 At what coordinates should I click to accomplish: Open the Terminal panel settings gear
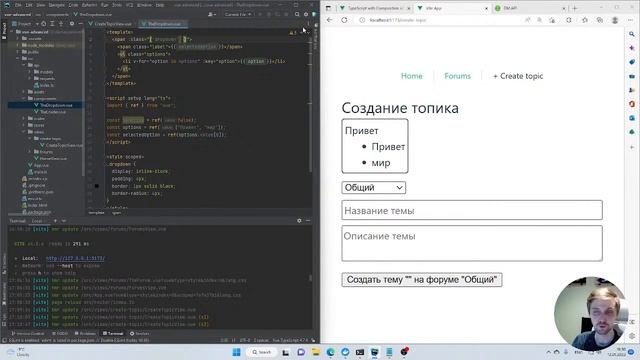tap(299, 221)
